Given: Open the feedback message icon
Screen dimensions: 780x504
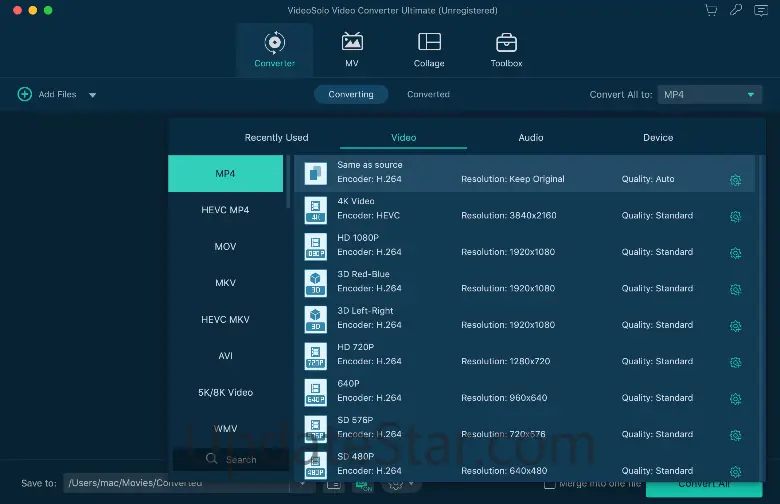Looking at the screenshot, I should (761, 10).
